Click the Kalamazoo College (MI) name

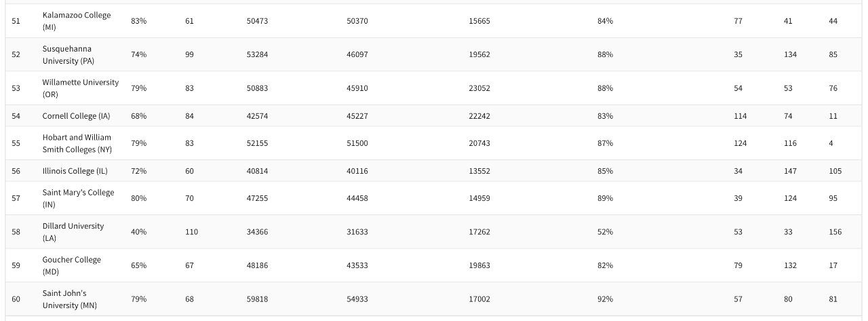tap(76, 21)
